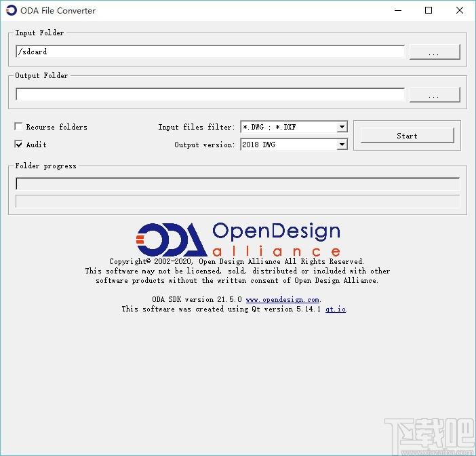Maximize the ODA File Converter window
Viewport: 476px width, 456px height.
point(429,10)
